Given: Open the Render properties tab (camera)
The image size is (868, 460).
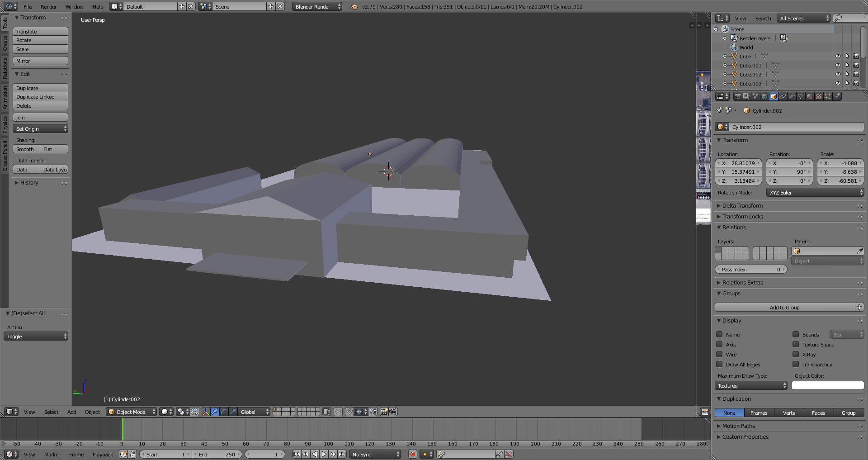Looking at the screenshot, I should click(x=737, y=96).
